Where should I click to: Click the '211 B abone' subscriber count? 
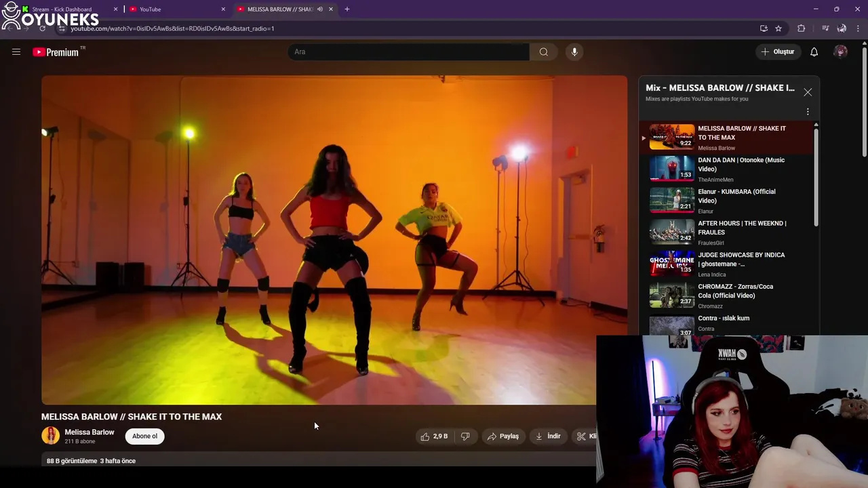[x=80, y=442]
